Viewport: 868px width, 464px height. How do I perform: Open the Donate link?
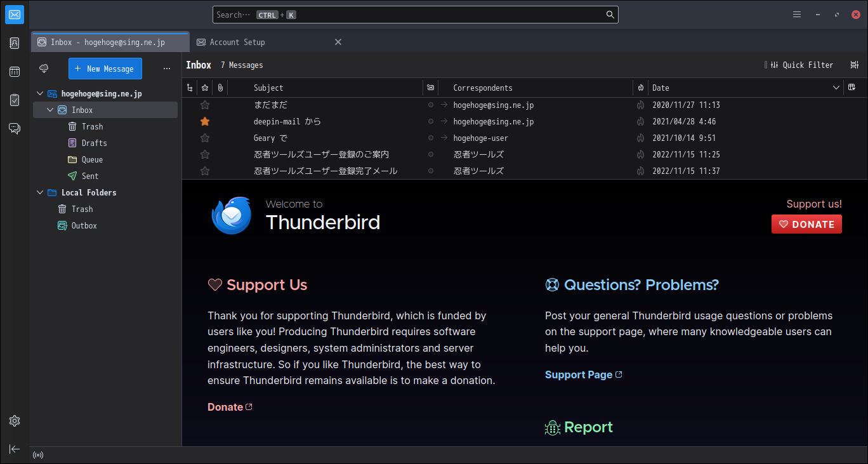click(x=230, y=407)
